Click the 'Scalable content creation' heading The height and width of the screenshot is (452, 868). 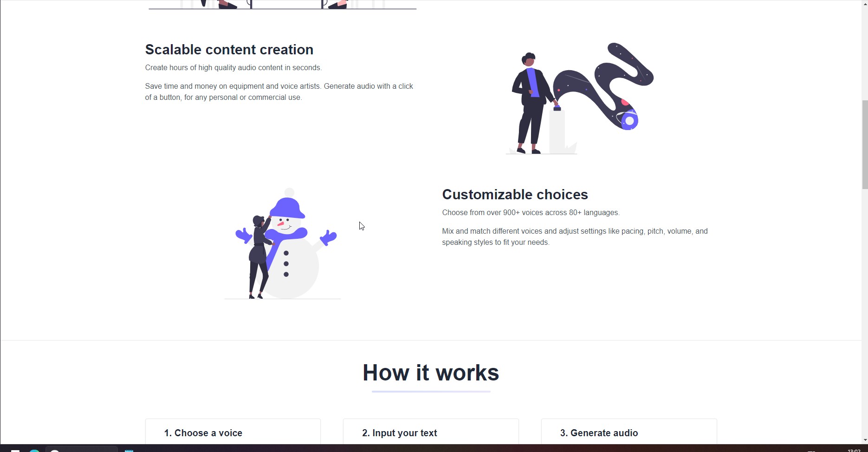pyautogui.click(x=229, y=49)
